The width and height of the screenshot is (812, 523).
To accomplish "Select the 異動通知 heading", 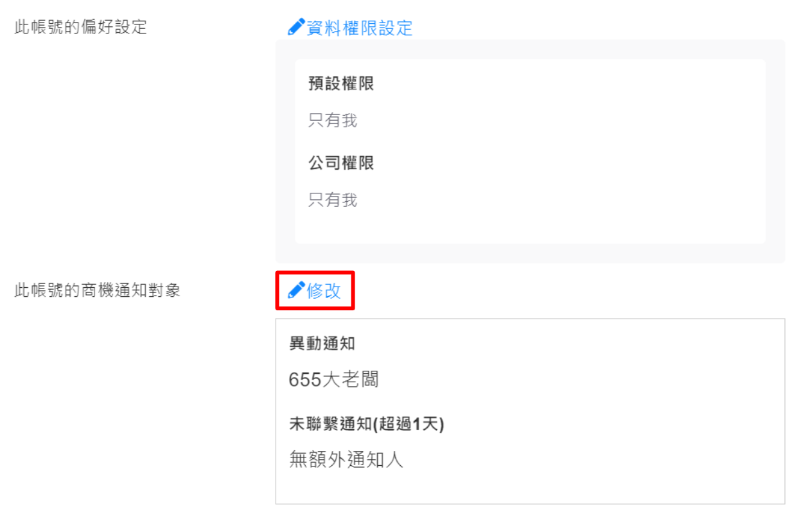I will pos(322,343).
